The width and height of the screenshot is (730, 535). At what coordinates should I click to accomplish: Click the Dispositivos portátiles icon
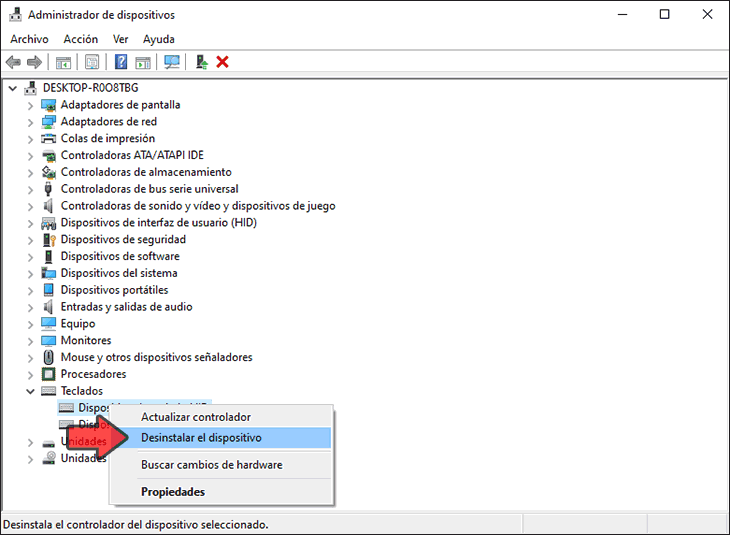[48, 290]
